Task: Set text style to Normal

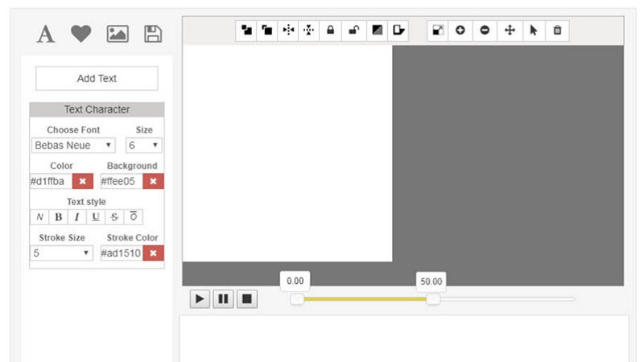Action: (x=39, y=216)
